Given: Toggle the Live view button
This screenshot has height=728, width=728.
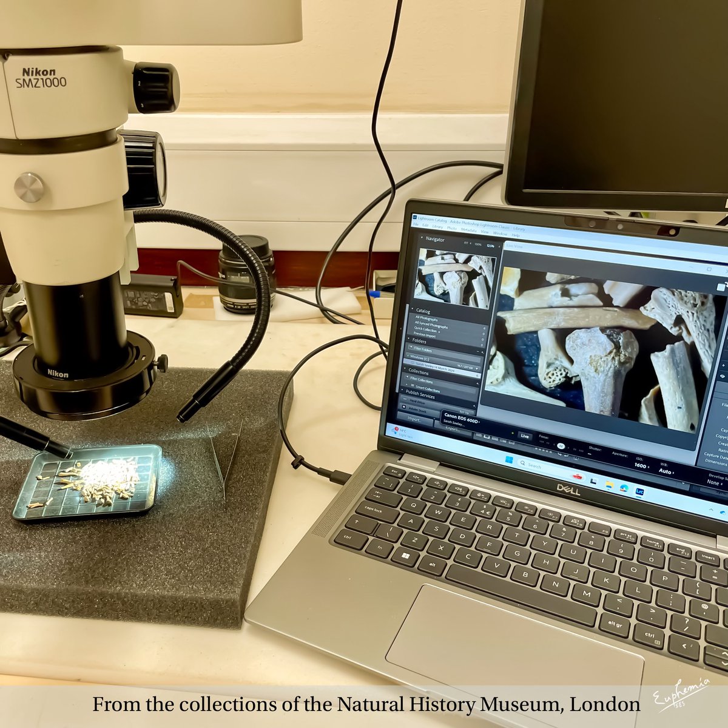Looking at the screenshot, I should pos(525,436).
